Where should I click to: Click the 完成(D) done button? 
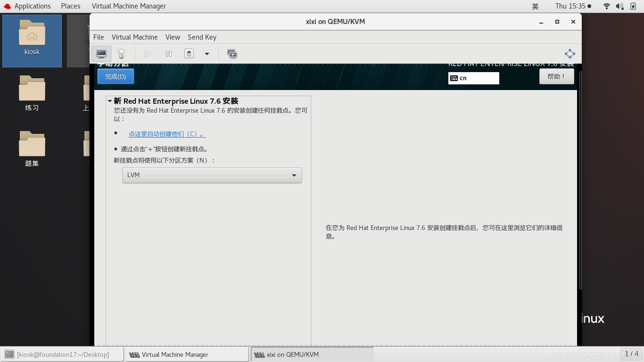click(x=115, y=76)
